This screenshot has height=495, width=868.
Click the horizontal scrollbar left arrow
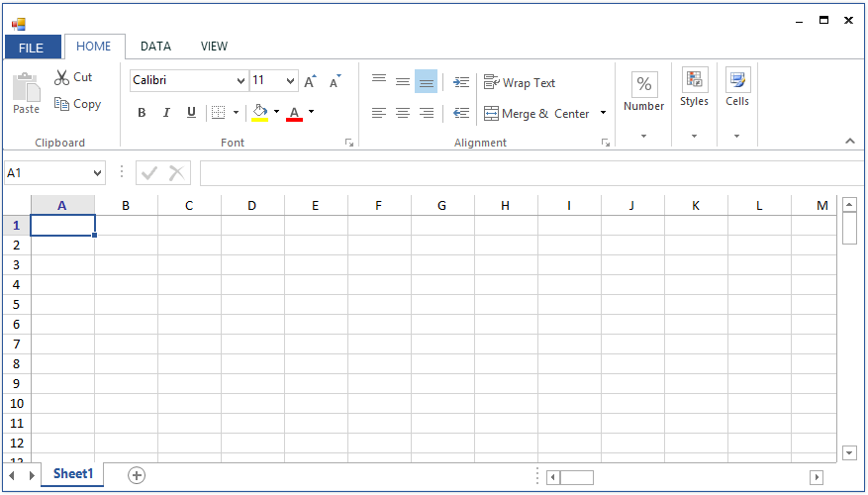(x=553, y=477)
